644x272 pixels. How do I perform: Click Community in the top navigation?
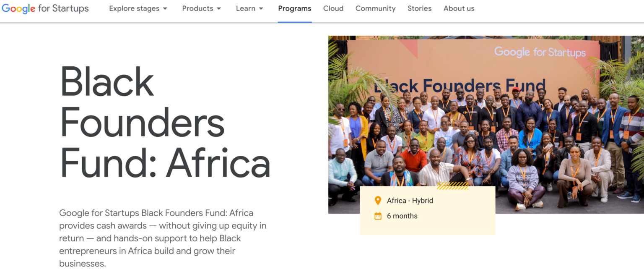click(375, 8)
